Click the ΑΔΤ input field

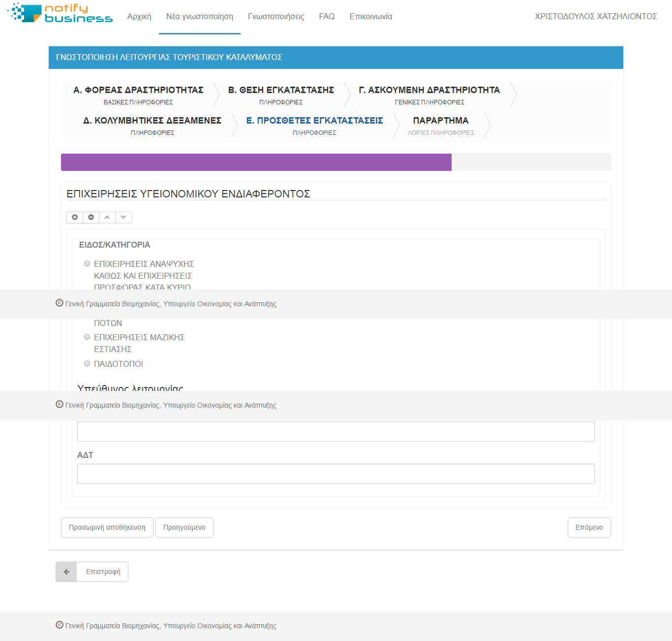click(x=336, y=474)
